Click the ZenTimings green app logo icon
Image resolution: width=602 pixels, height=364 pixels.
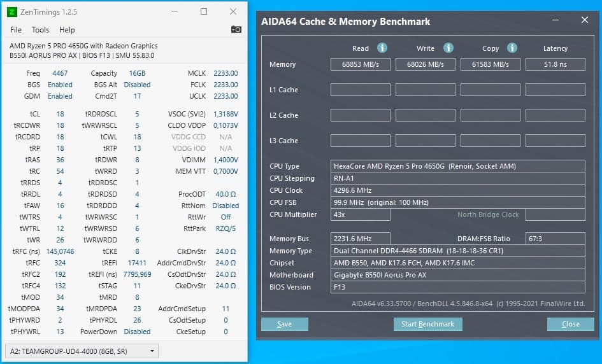coord(12,12)
